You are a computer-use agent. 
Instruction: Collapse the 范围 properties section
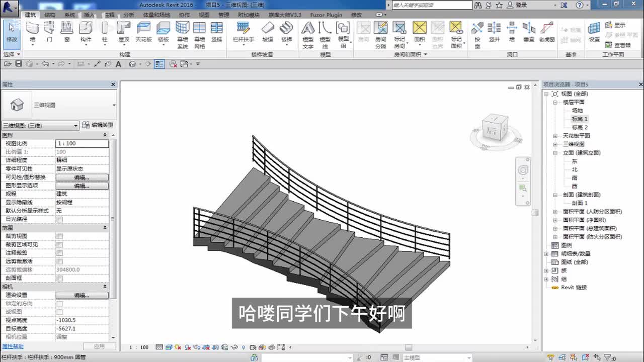105,228
